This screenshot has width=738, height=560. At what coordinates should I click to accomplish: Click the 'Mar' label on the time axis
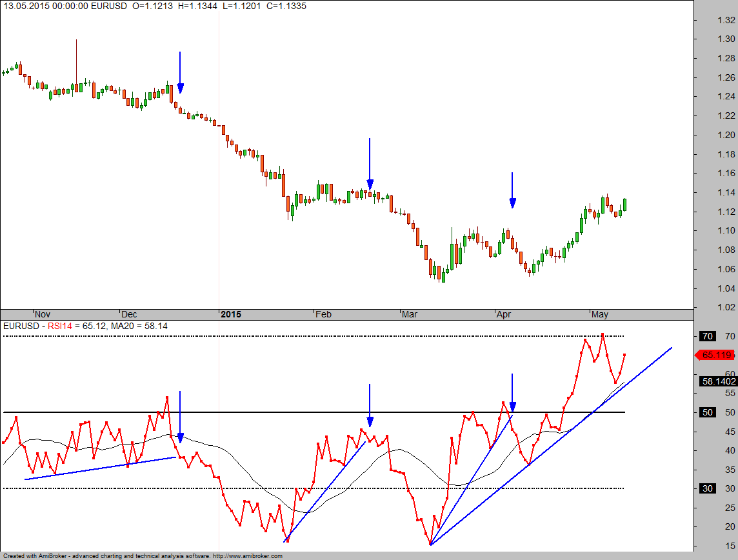click(x=410, y=314)
